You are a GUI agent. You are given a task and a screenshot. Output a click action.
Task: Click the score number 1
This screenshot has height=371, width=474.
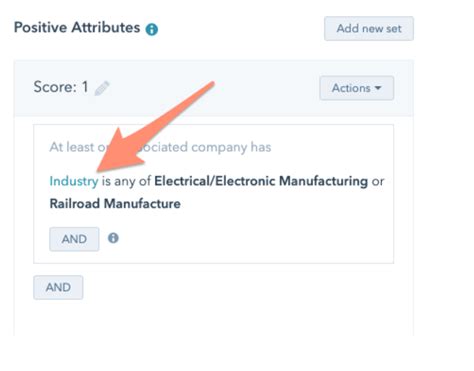pos(85,87)
